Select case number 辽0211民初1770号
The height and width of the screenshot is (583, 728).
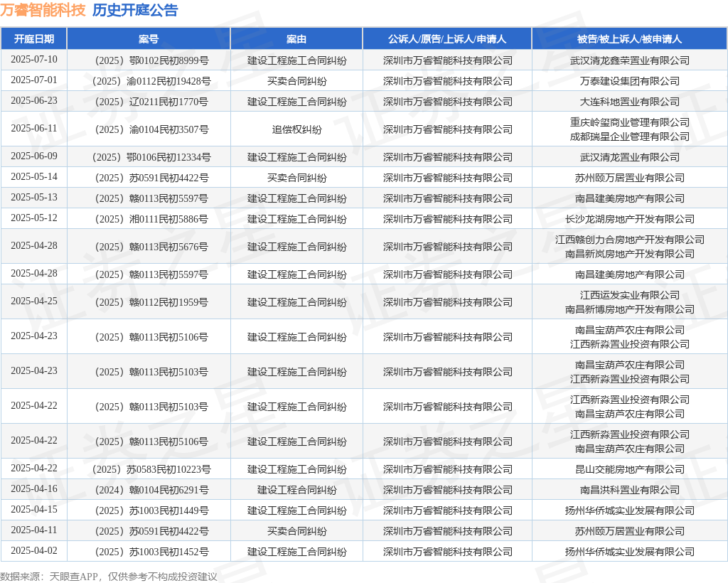click(x=151, y=102)
